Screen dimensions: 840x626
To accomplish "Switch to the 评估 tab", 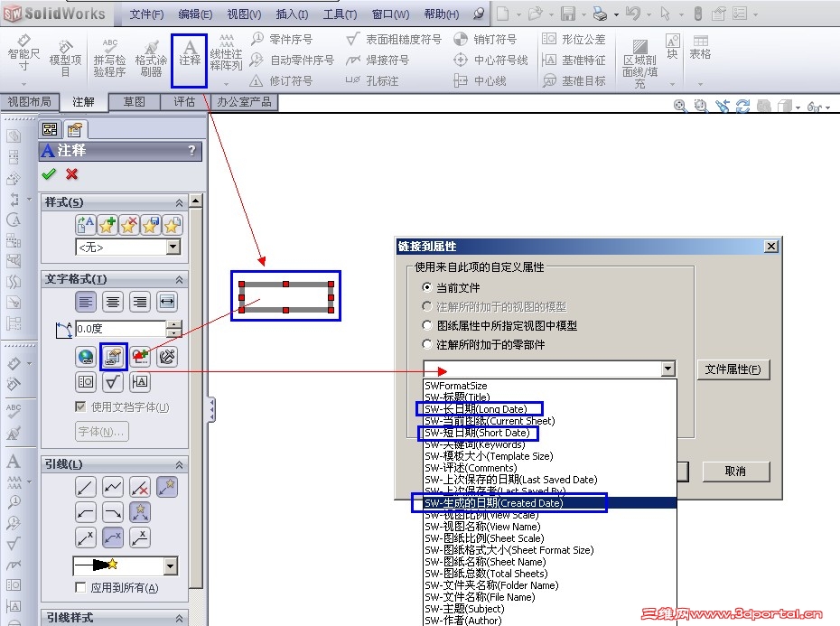I will click(x=184, y=101).
